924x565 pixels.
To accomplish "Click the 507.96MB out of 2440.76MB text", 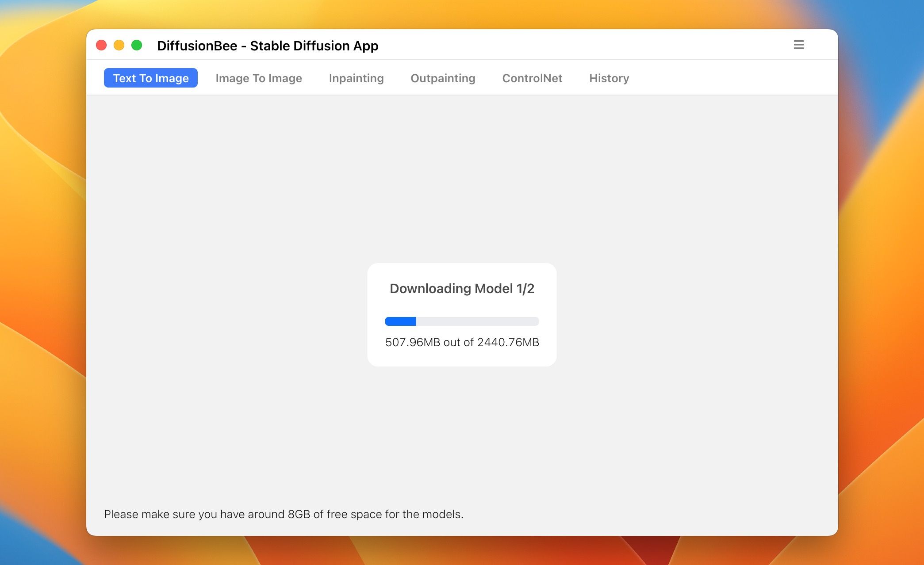I will click(x=462, y=342).
